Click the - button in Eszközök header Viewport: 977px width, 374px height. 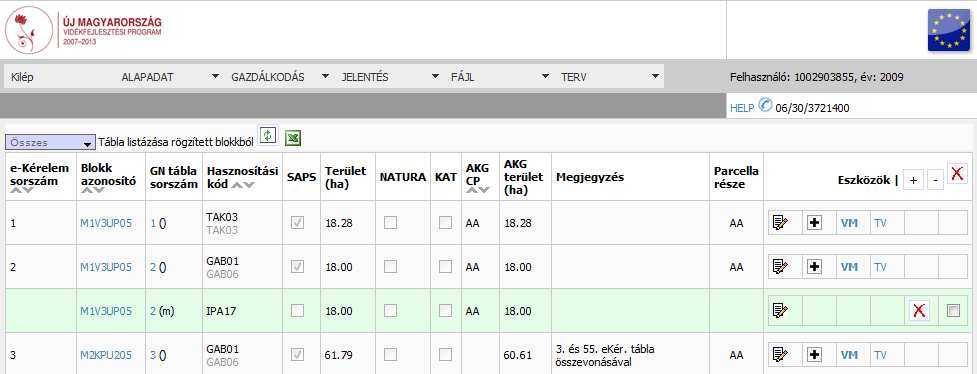pyautogui.click(x=935, y=180)
